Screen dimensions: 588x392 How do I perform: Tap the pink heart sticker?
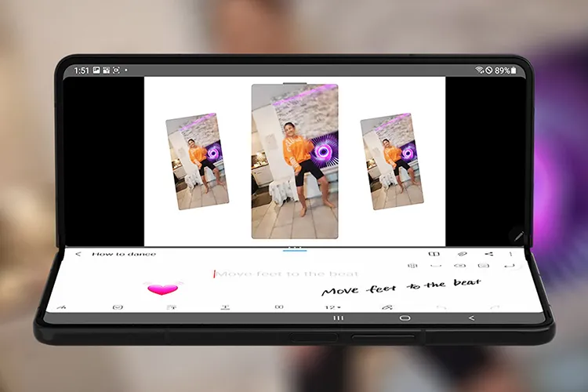pyautogui.click(x=162, y=288)
